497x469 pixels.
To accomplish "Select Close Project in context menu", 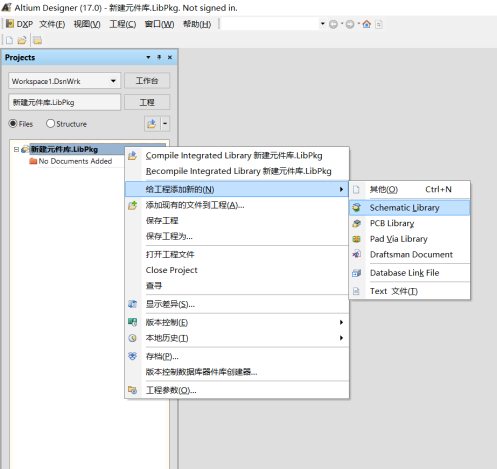I will (x=171, y=270).
